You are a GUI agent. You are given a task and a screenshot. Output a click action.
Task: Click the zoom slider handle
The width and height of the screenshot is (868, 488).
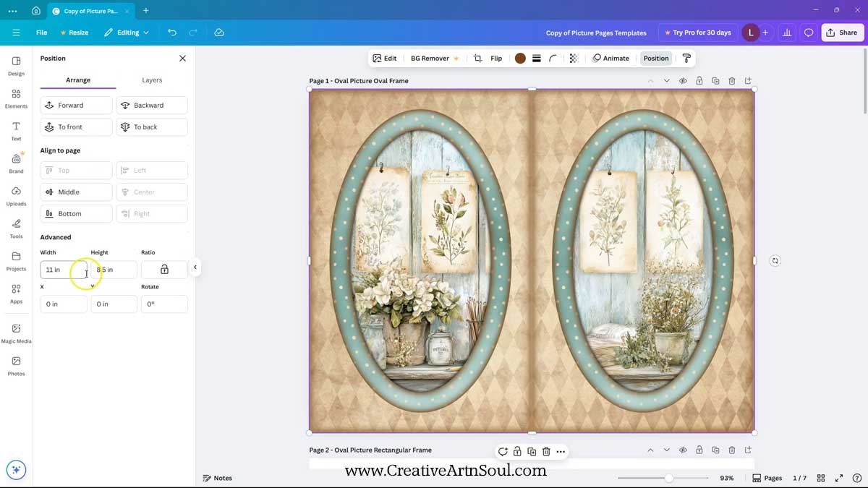pyautogui.click(x=669, y=478)
